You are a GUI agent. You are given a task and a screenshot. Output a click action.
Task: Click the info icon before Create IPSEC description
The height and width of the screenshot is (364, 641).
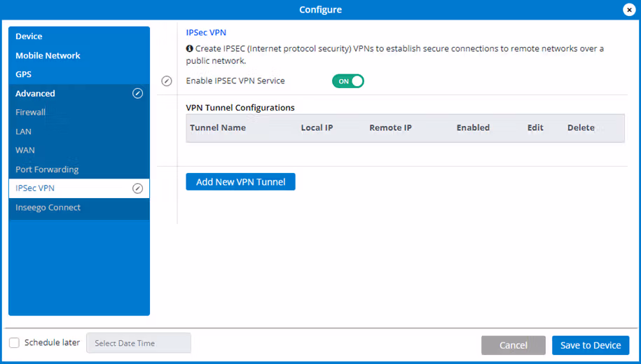(x=189, y=48)
